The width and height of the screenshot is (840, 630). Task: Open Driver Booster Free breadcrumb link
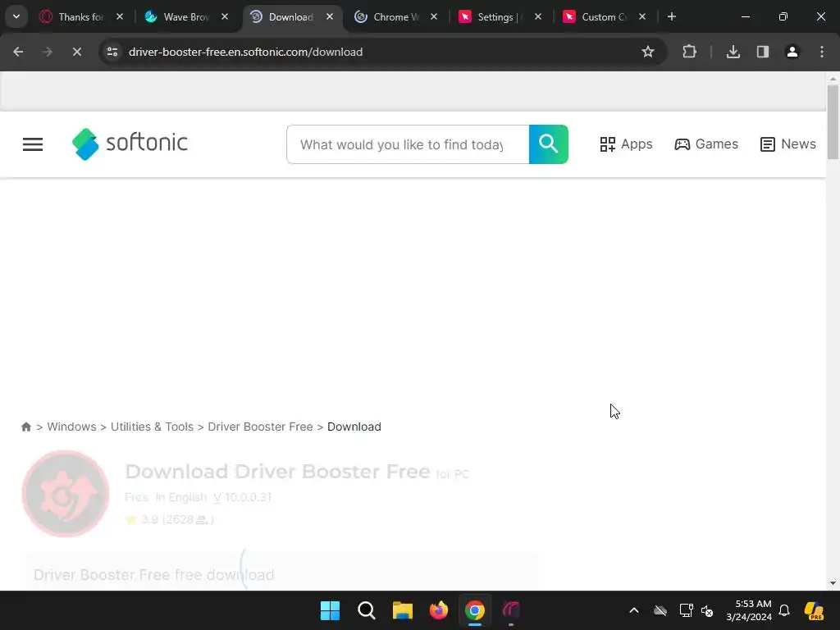coord(260,427)
